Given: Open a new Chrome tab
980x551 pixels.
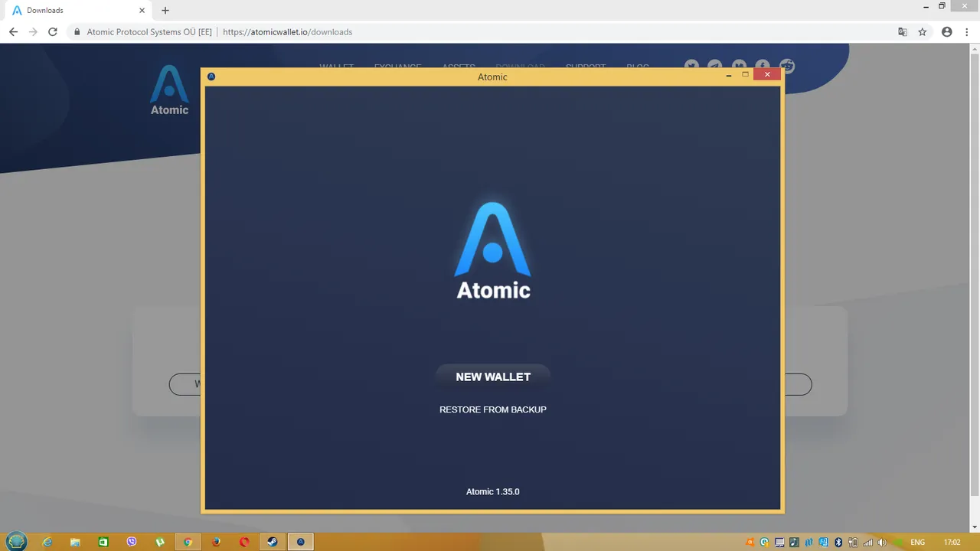Looking at the screenshot, I should [x=165, y=11].
